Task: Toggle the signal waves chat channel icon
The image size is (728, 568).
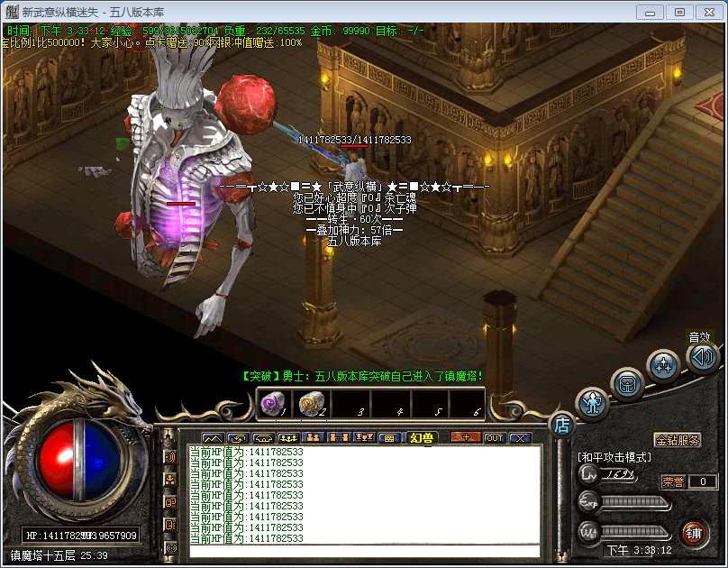Action: tap(170, 548)
